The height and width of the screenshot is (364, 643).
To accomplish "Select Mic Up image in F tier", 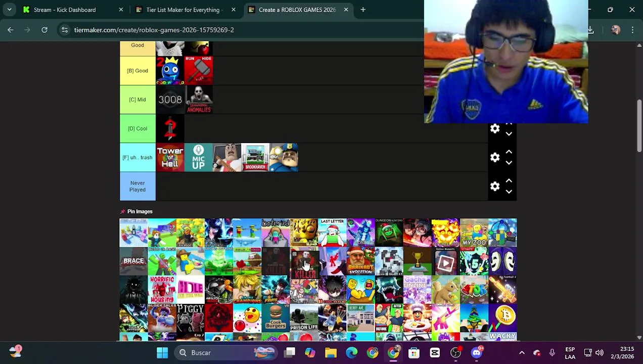I will coord(198,157).
